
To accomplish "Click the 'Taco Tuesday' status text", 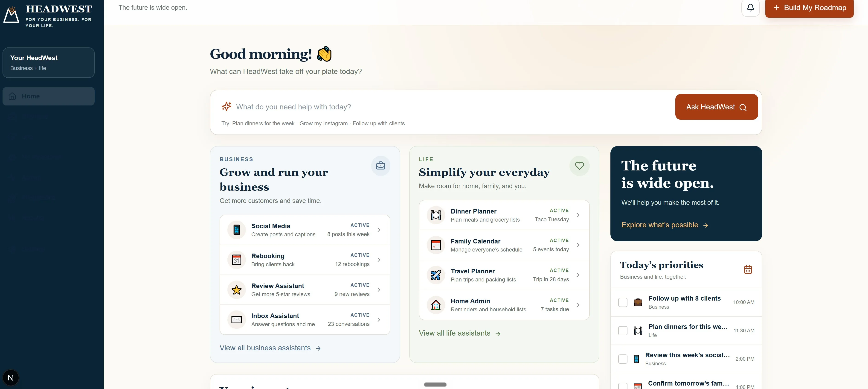I will 552,219.
